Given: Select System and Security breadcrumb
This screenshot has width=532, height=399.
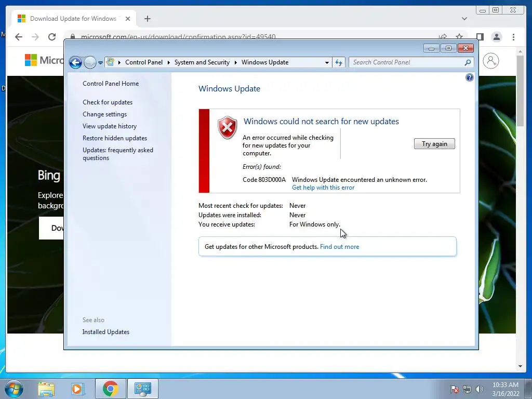Looking at the screenshot, I should tap(202, 62).
